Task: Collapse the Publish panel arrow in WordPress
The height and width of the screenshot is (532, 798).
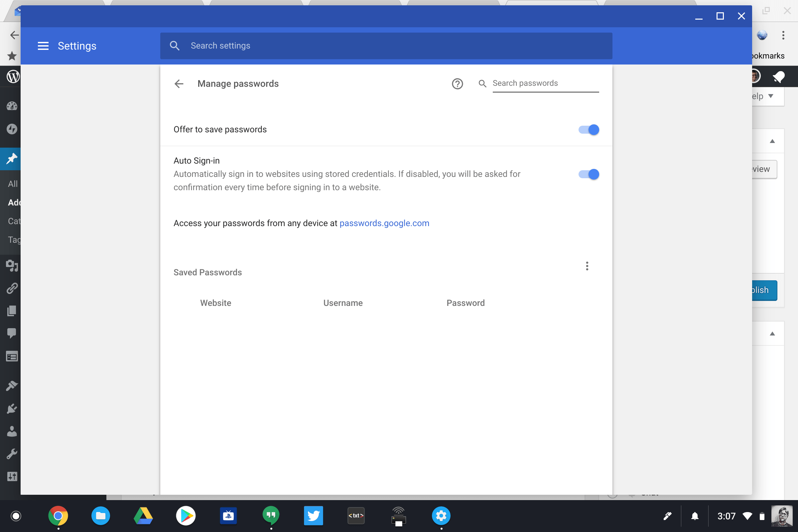Action: coord(772,141)
